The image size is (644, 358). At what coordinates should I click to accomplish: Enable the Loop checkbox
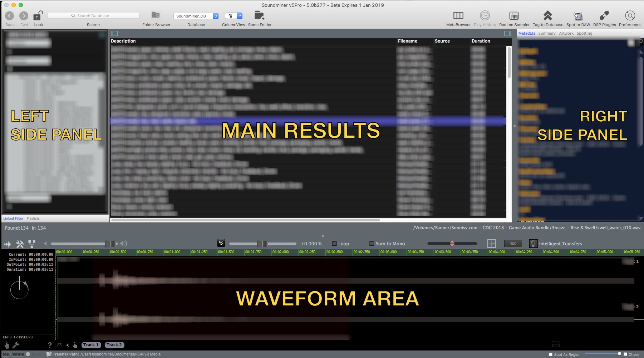(334, 244)
